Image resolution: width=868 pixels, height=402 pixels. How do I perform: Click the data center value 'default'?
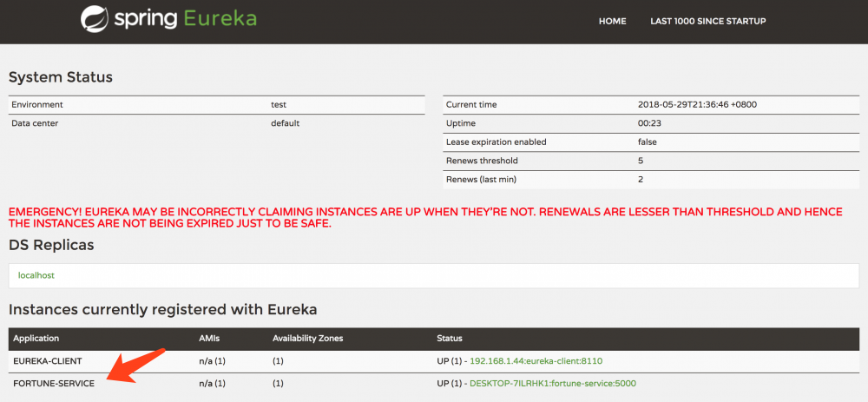point(285,123)
